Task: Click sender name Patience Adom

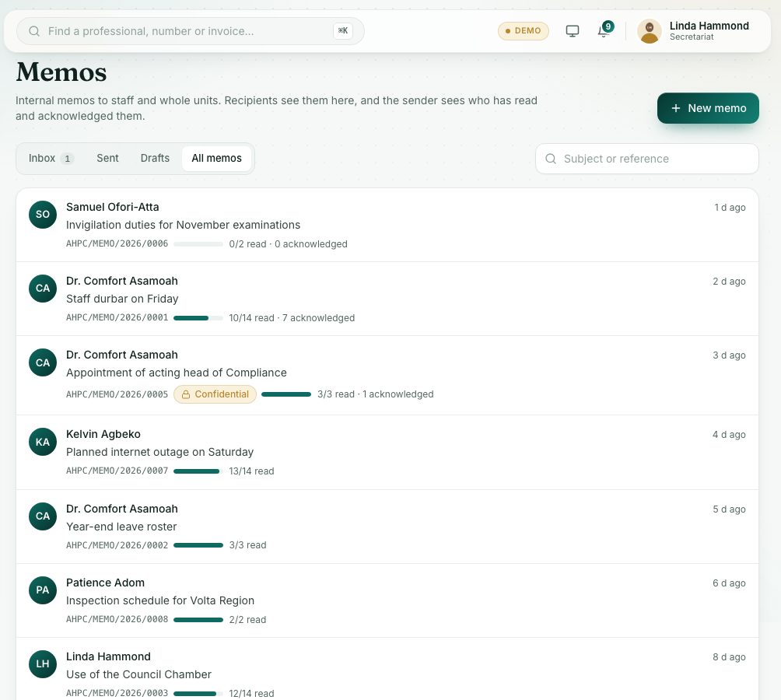Action: (106, 583)
